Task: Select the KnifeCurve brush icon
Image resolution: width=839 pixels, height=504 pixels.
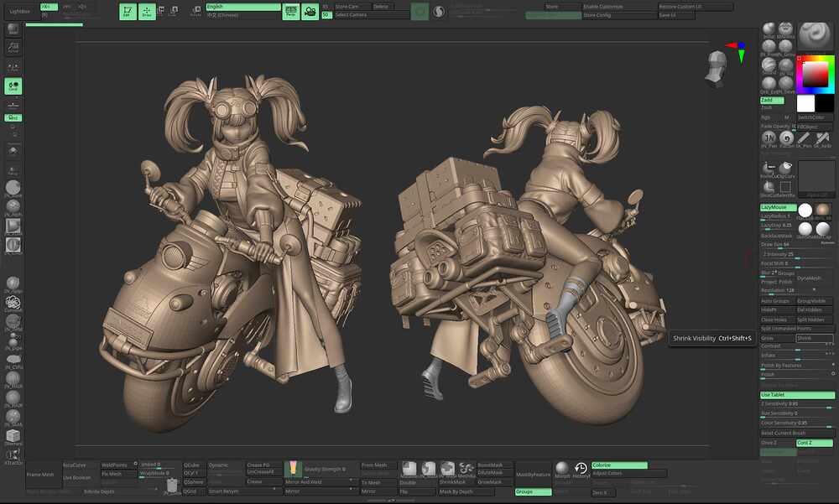Action: (769, 168)
